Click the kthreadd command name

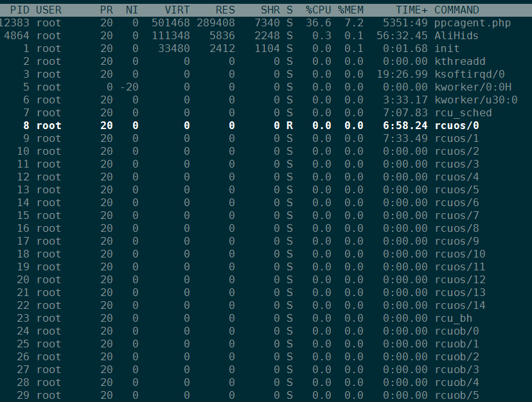[460, 62]
